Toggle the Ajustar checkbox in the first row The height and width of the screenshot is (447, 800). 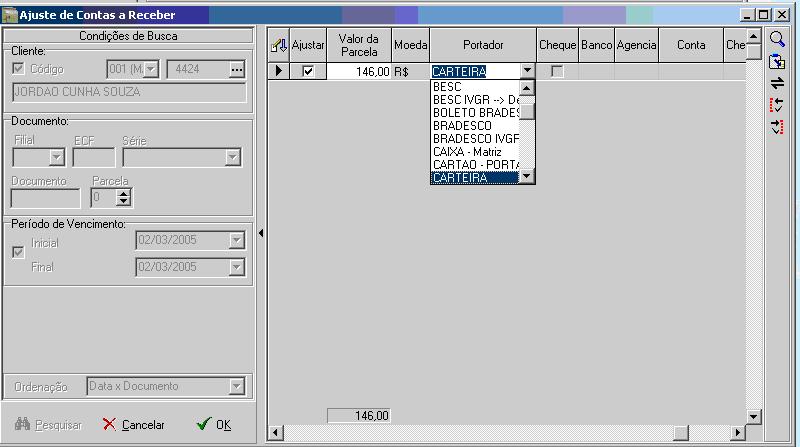pos(308,71)
